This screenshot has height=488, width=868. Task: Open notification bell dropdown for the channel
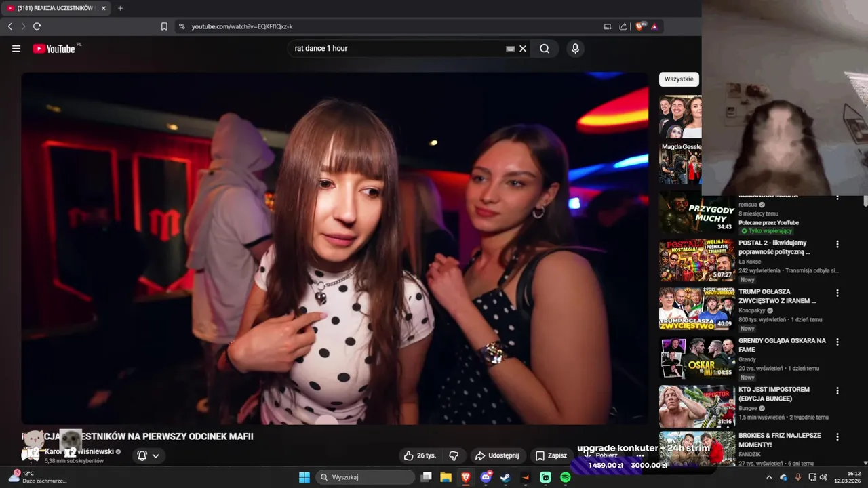148,455
